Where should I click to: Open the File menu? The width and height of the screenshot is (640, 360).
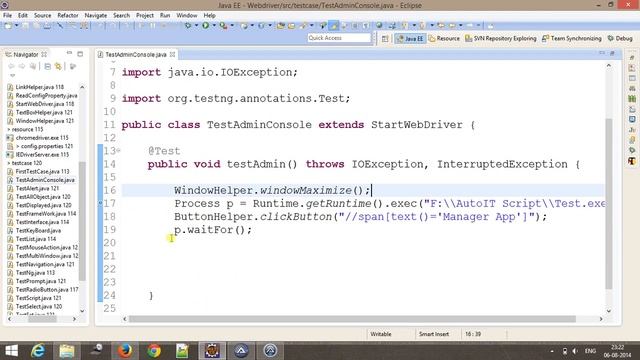tap(7, 15)
